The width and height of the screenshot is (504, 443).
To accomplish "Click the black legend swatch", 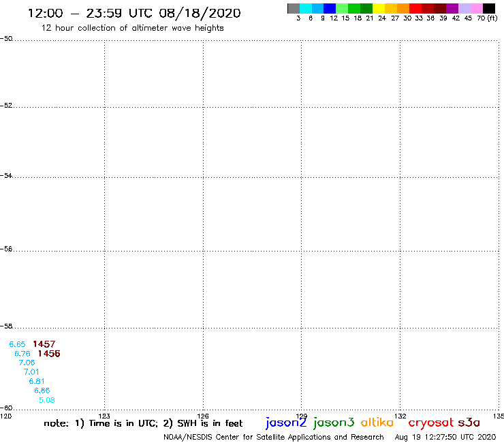I will [x=489, y=8].
